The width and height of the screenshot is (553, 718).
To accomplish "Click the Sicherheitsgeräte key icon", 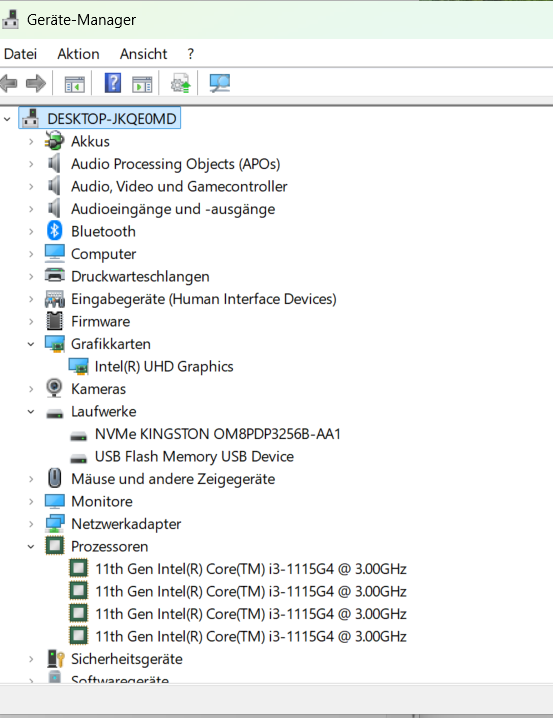I will click(55, 658).
